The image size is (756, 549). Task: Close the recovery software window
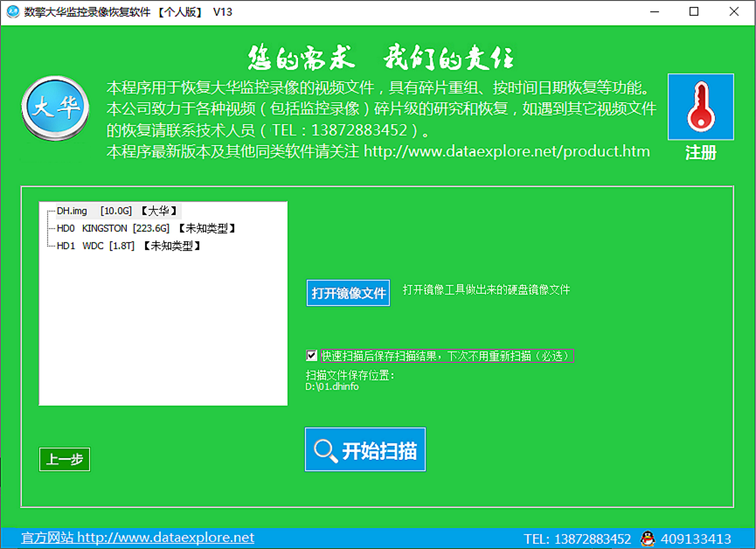click(734, 11)
